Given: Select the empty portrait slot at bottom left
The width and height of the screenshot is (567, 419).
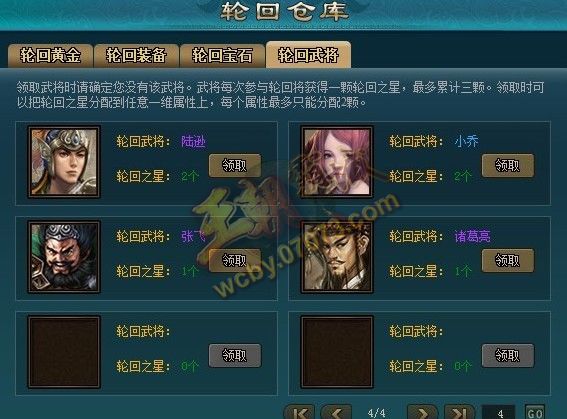Looking at the screenshot, I should 64,352.
